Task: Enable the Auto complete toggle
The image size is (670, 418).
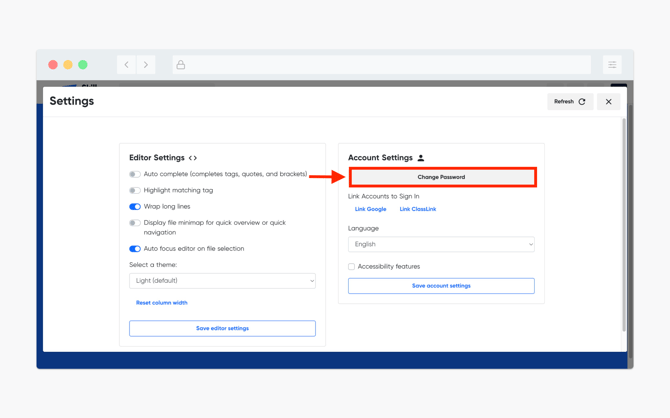Action: [x=135, y=174]
